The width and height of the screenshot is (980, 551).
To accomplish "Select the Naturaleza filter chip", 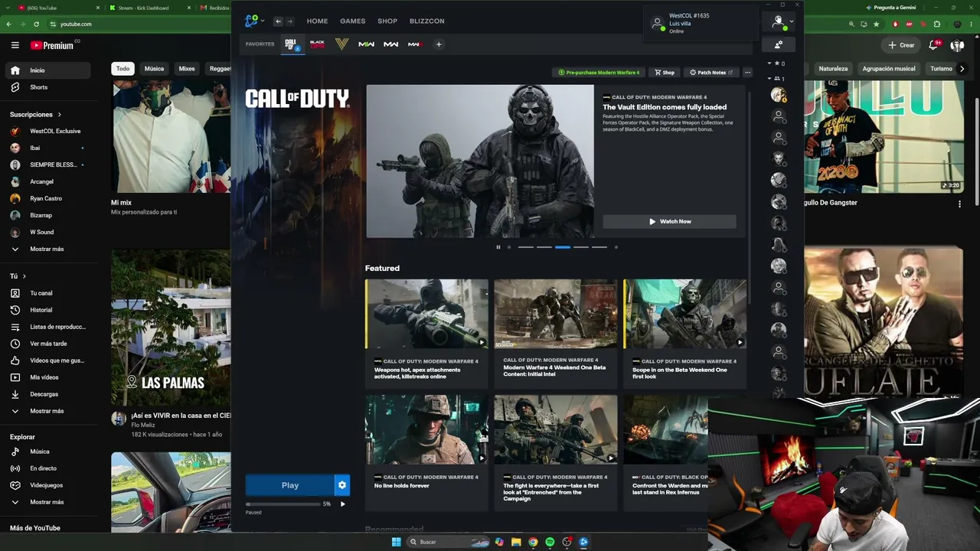I will [x=833, y=69].
